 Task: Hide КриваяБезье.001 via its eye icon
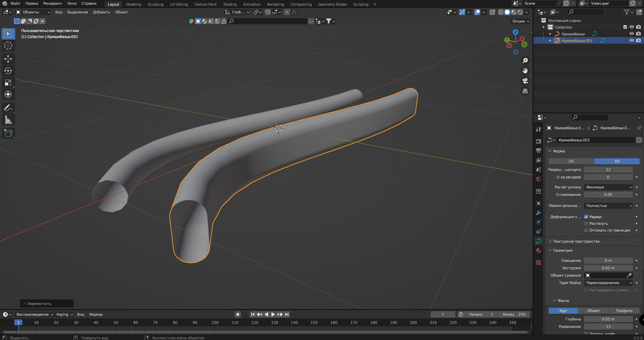point(632,40)
